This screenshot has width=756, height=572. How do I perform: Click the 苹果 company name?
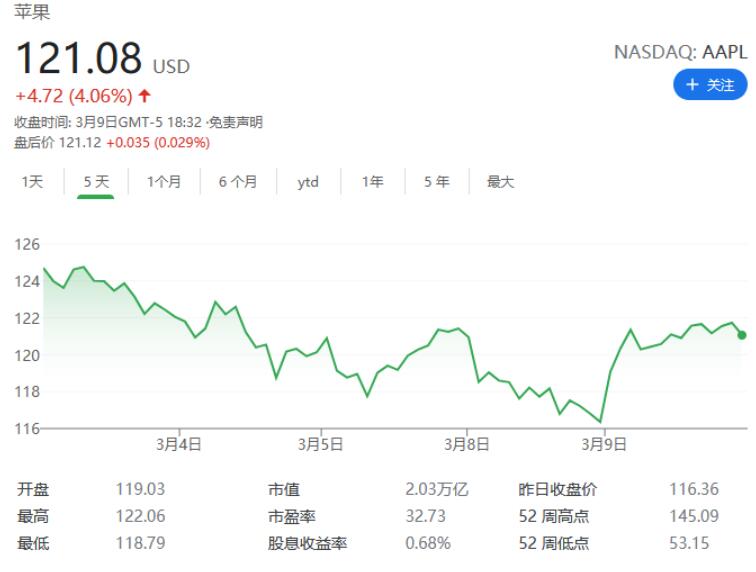(x=32, y=12)
